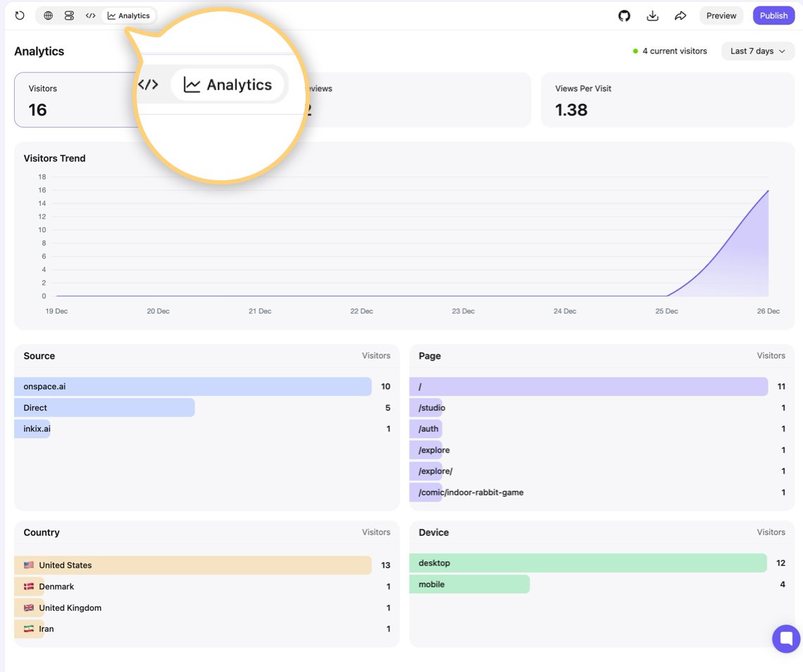
Task: Click the United Kingdom country row
Action: 207,607
